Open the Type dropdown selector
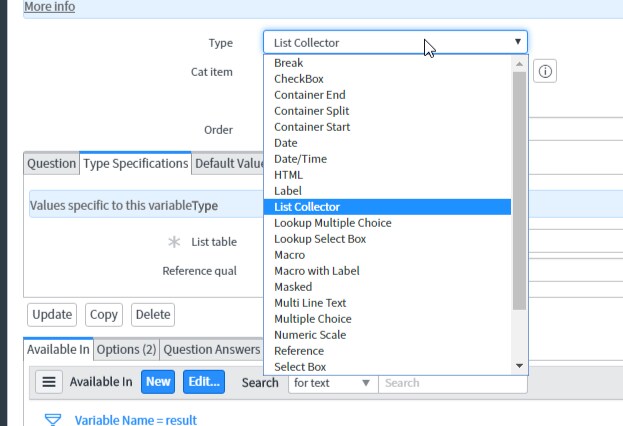Viewport: 623px width, 426px height. [395, 43]
